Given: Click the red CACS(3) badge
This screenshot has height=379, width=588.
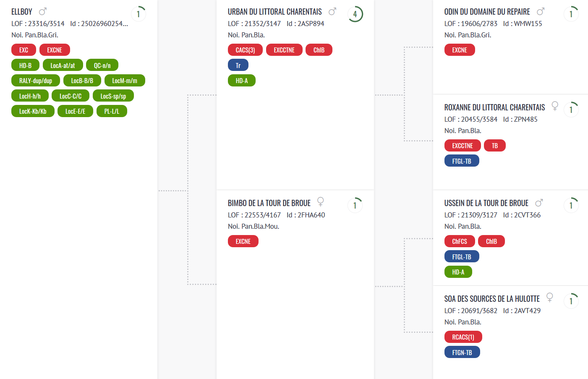Looking at the screenshot, I should 245,50.
